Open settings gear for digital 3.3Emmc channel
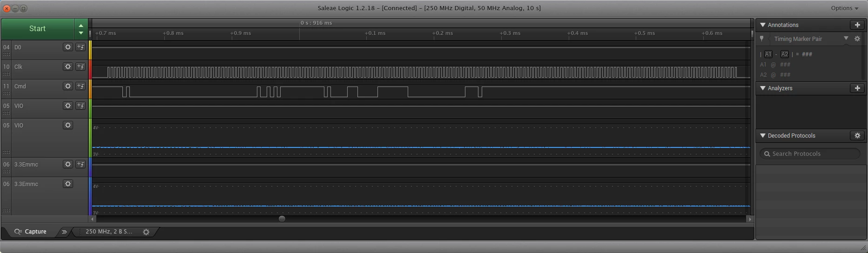The width and height of the screenshot is (868, 253). click(68, 164)
